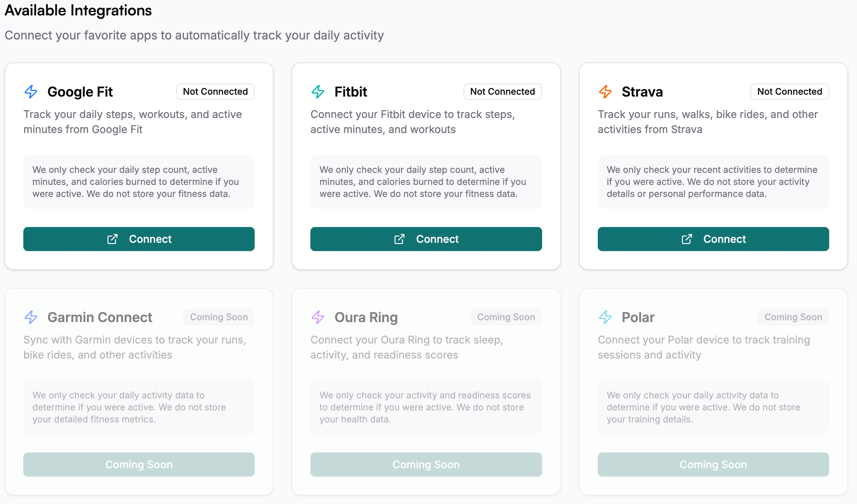
Task: Click external-link icon in Strava Connect button
Action: click(687, 239)
